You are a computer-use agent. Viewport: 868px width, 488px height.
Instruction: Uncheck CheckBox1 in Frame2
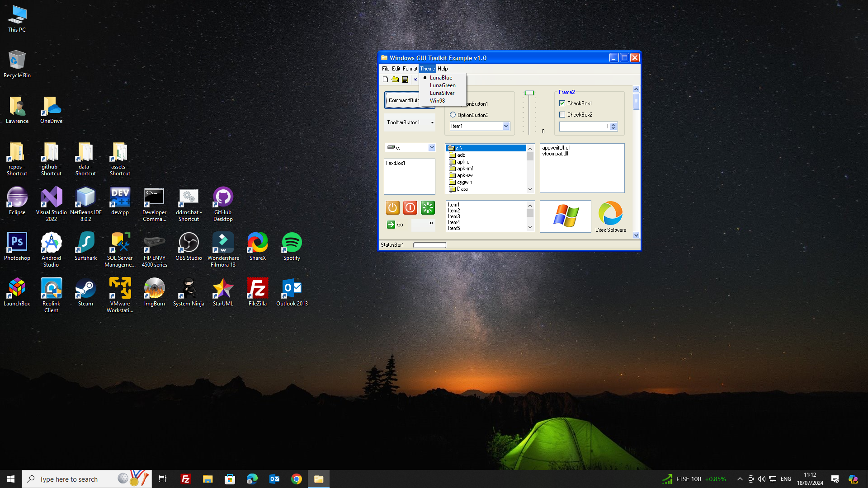click(562, 103)
